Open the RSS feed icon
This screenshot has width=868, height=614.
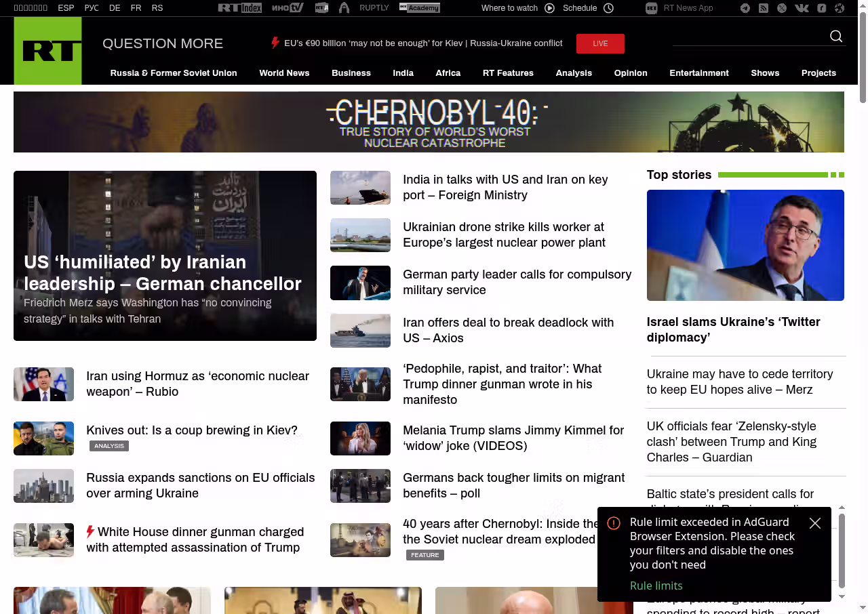point(764,8)
